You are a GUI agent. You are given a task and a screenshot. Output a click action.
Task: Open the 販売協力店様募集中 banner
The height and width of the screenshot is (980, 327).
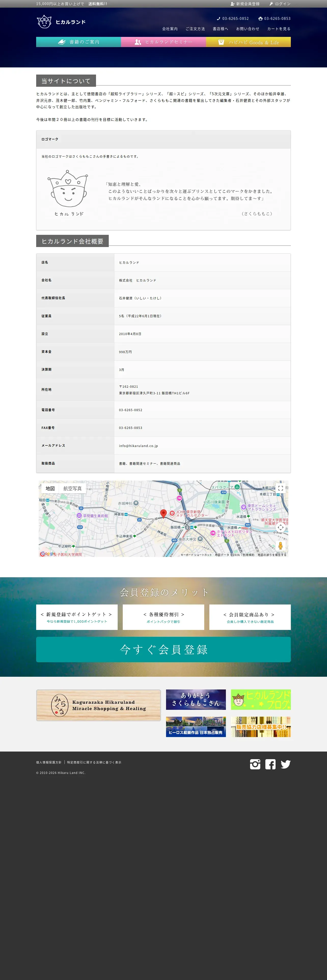(261, 727)
